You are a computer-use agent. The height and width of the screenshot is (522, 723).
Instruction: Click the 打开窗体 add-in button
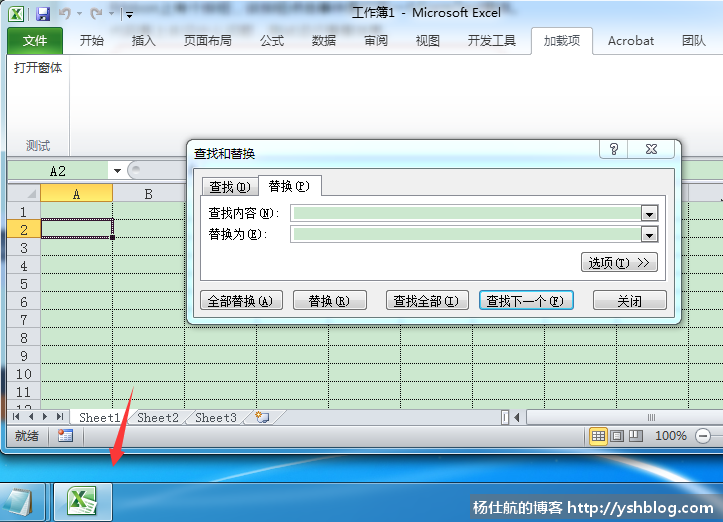click(x=38, y=68)
